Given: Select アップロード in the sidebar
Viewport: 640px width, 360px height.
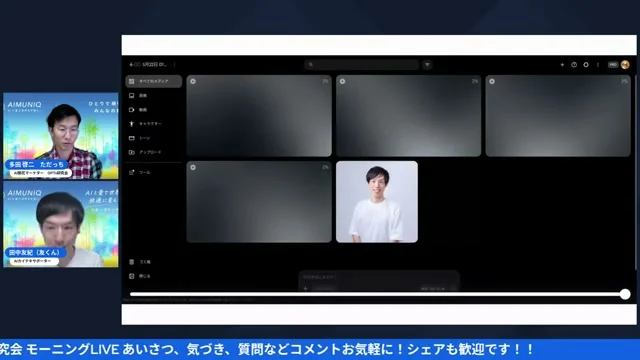Looking at the screenshot, I should [154, 152].
